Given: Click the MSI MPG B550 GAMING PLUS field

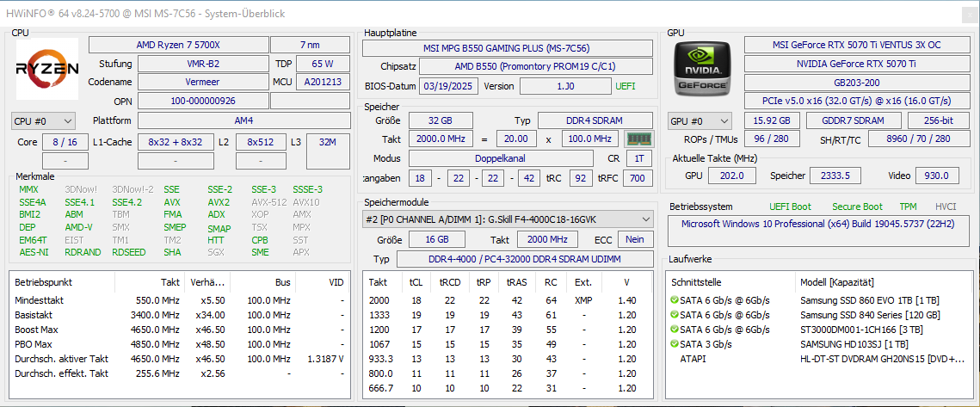Looking at the screenshot, I should [508, 48].
